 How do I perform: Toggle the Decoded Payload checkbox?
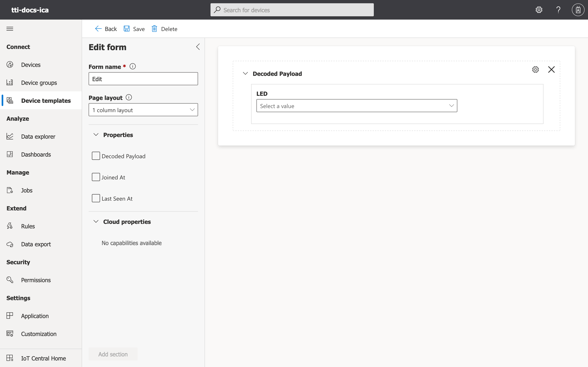(96, 156)
